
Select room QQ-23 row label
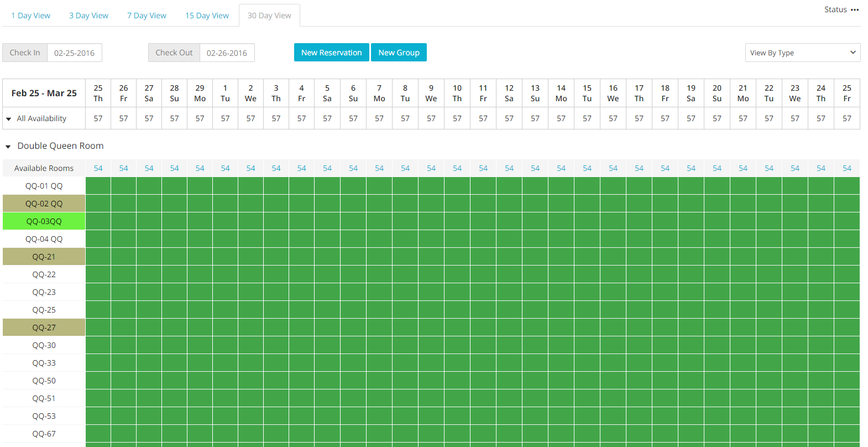(44, 292)
